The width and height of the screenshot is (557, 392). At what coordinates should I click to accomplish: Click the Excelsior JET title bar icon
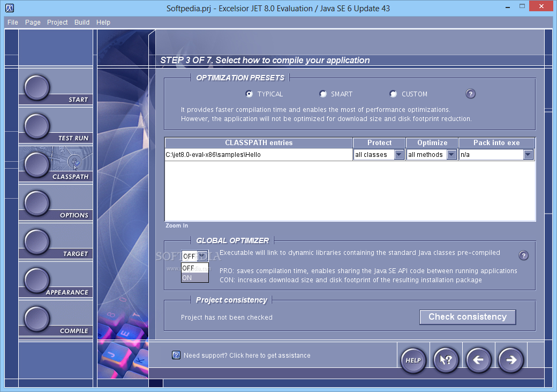pyautogui.click(x=10, y=8)
